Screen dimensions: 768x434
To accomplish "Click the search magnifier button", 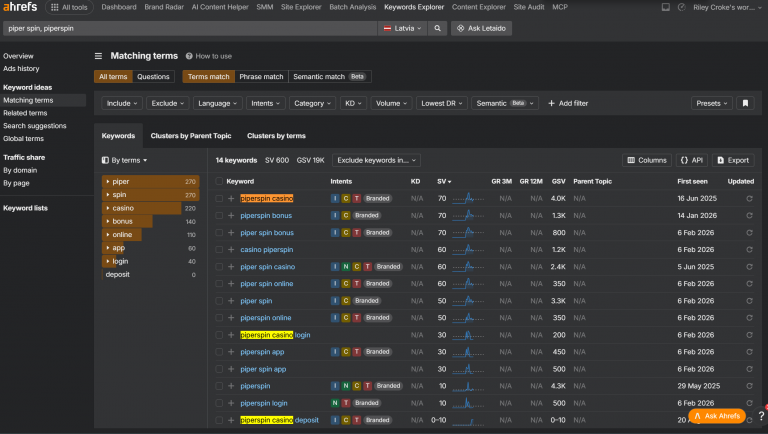I will point(437,28).
